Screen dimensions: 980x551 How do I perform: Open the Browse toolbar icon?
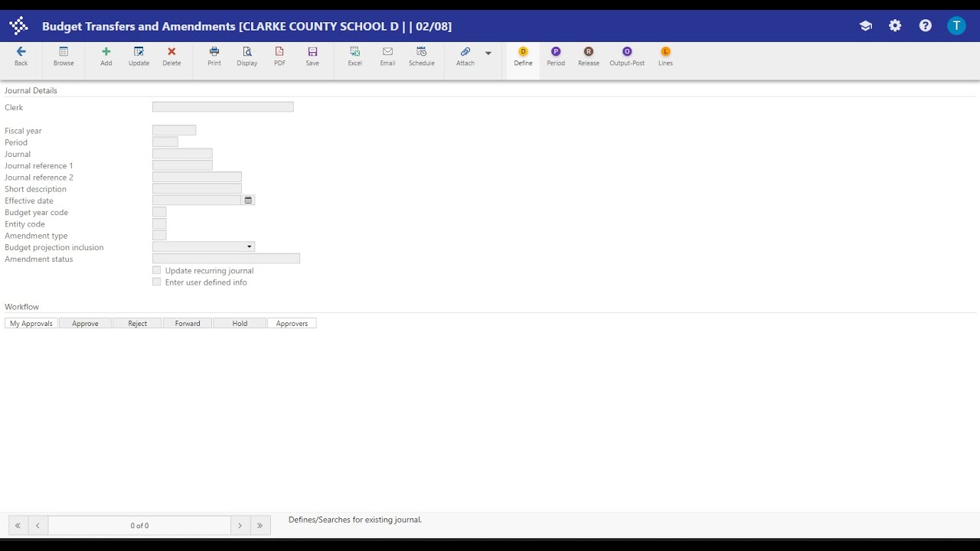pos(64,52)
